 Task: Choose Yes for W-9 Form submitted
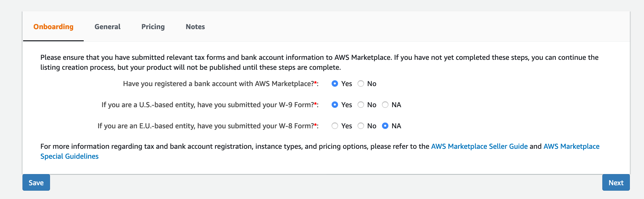pos(335,105)
